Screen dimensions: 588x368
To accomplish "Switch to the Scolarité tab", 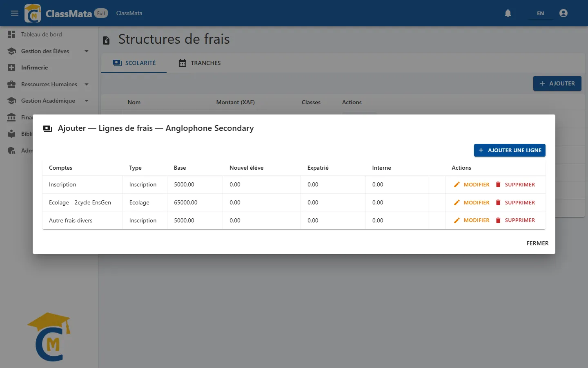I will point(134,63).
